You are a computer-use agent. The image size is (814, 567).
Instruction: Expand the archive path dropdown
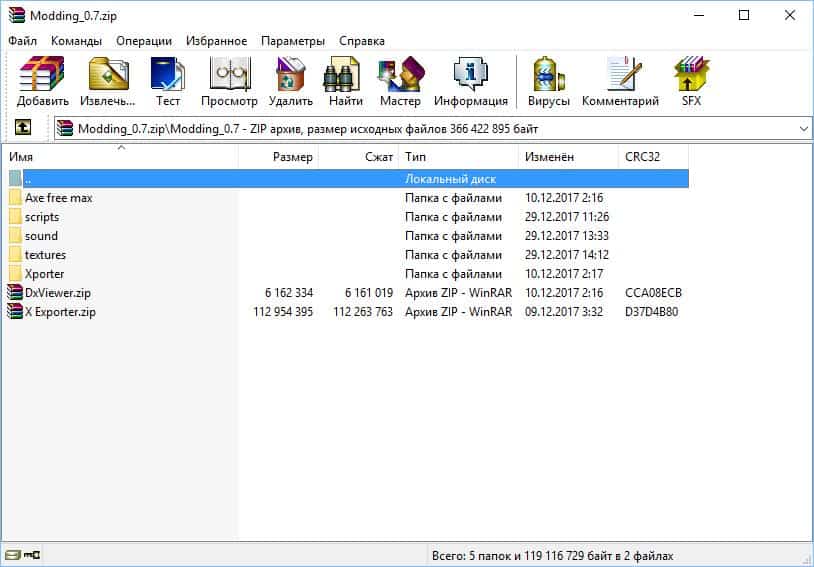pyautogui.click(x=804, y=129)
